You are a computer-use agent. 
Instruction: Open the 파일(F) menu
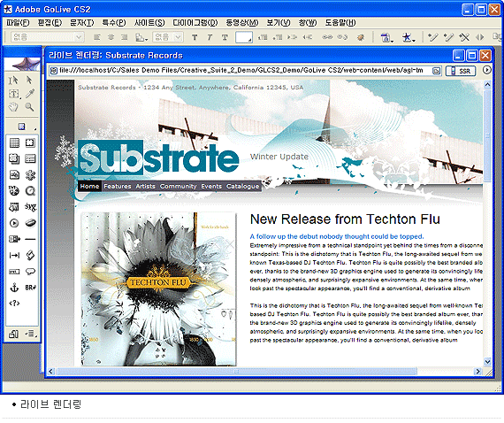coord(18,22)
